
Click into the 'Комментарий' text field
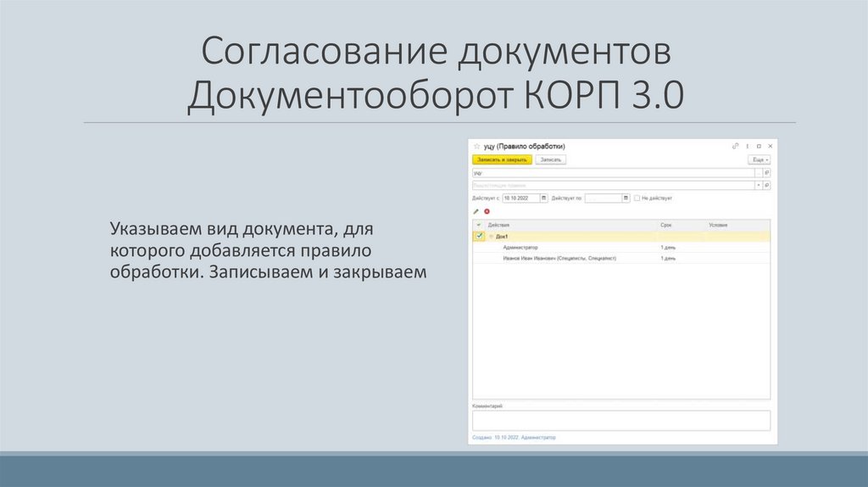coord(620,420)
